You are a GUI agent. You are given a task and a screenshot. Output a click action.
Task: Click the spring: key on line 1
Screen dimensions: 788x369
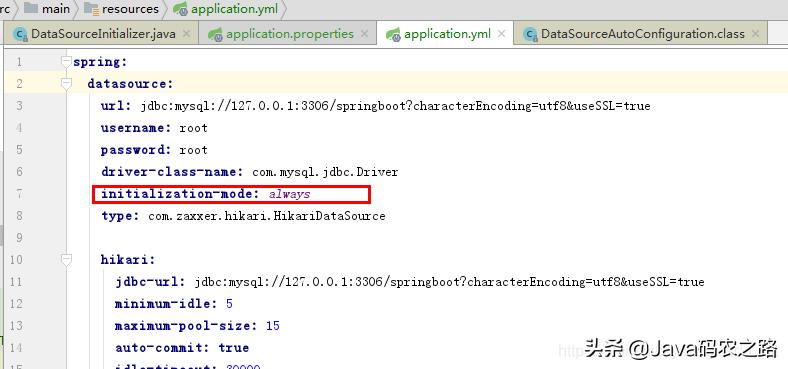click(x=101, y=62)
